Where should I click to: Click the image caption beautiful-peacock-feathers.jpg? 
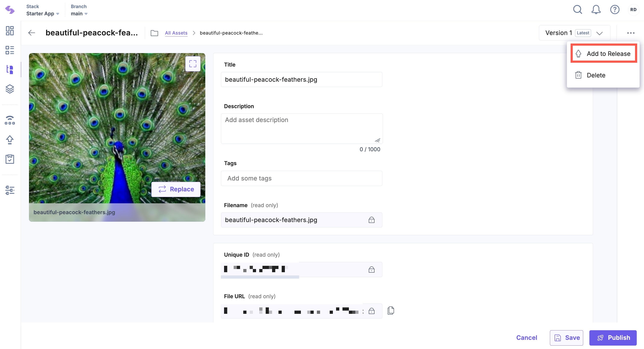[x=74, y=212]
